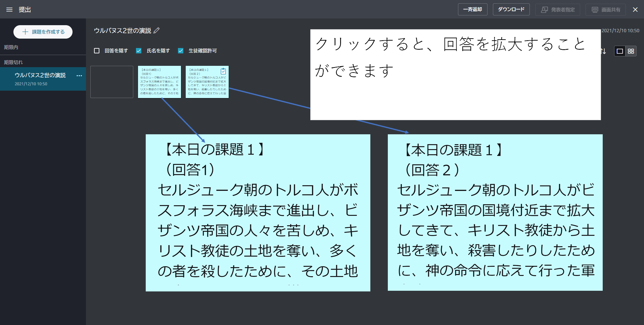Open the 回答1 answer thumbnail
This screenshot has height=325, width=644.
(159, 82)
